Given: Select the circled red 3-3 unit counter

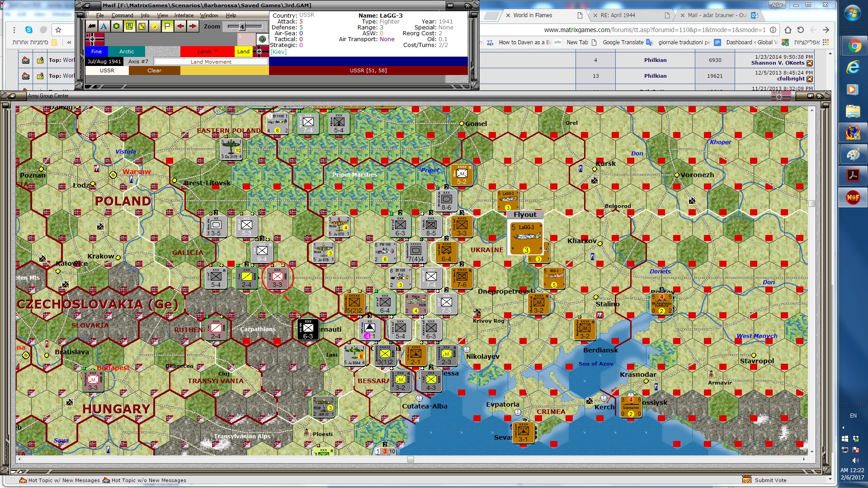Looking at the screenshot, I should pyautogui.click(x=277, y=277).
